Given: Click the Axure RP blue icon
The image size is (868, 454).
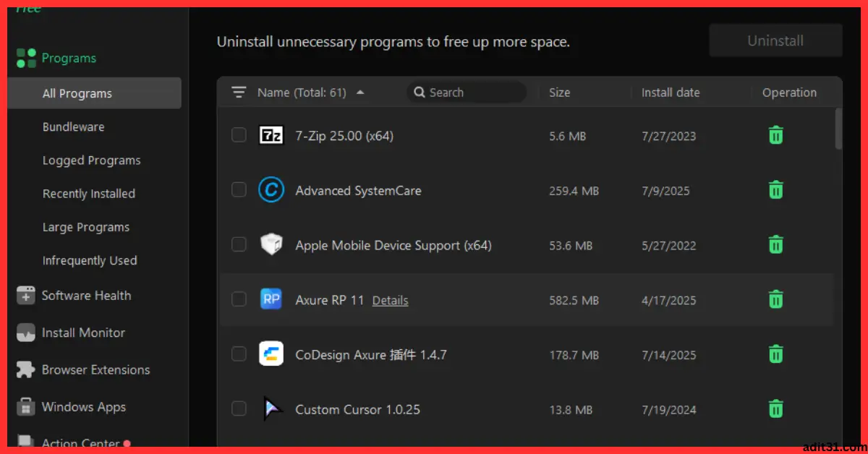Looking at the screenshot, I should click(271, 299).
